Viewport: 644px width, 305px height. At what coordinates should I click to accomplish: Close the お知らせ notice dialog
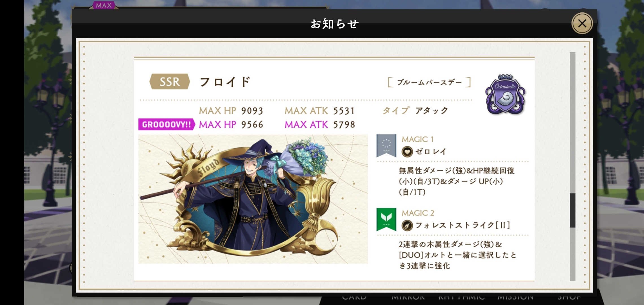[582, 23]
